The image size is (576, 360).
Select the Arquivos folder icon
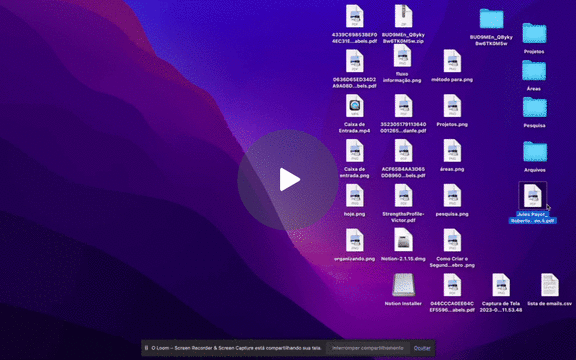click(x=535, y=151)
